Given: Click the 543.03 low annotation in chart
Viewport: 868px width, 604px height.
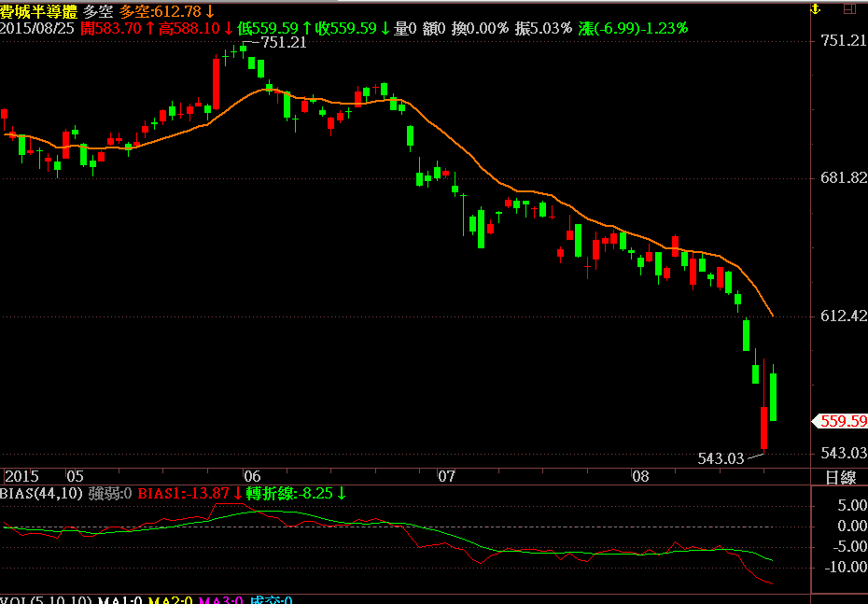Looking at the screenshot, I should [721, 458].
